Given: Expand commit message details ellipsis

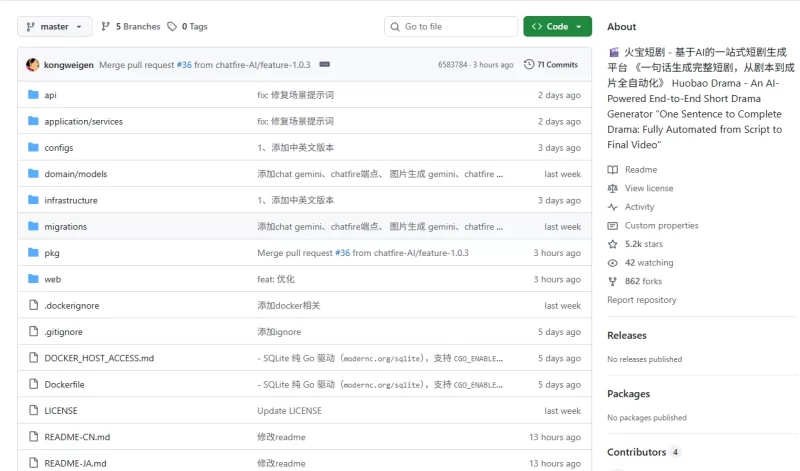Looking at the screenshot, I should point(324,64).
